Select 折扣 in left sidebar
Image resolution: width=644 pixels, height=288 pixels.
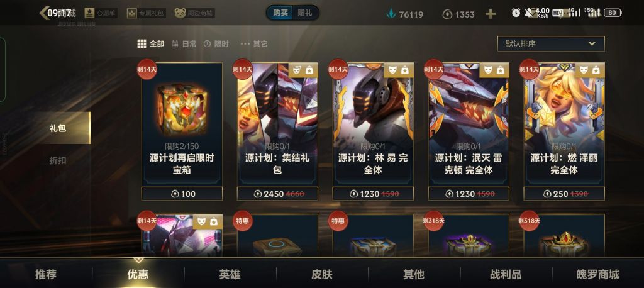58,160
